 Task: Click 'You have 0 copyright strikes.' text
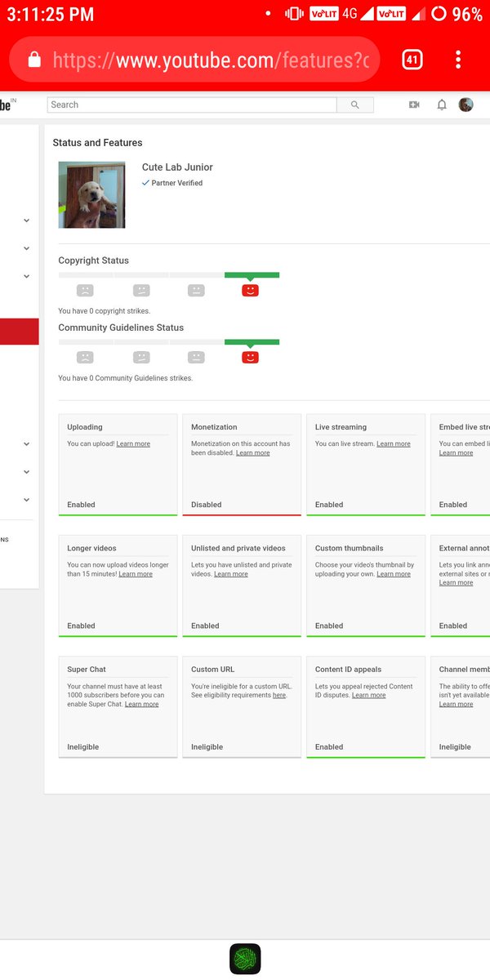coord(105,311)
